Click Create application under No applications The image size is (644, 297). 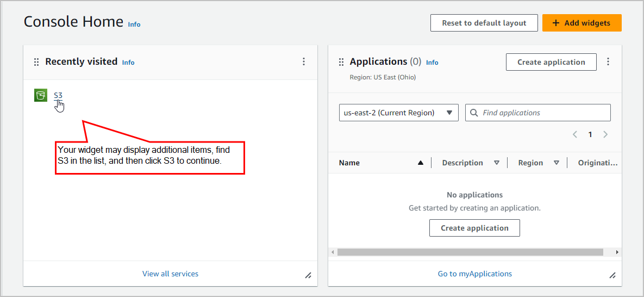[x=474, y=228]
